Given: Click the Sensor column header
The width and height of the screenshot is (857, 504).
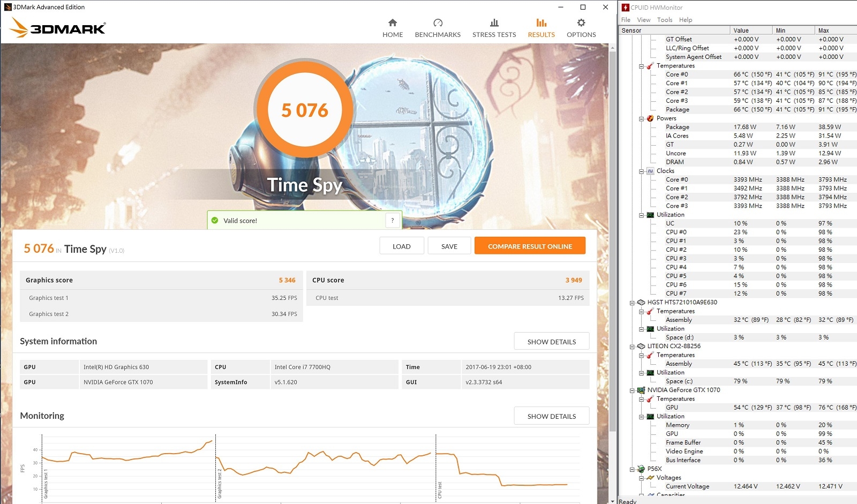Looking at the screenshot, I should (674, 31).
